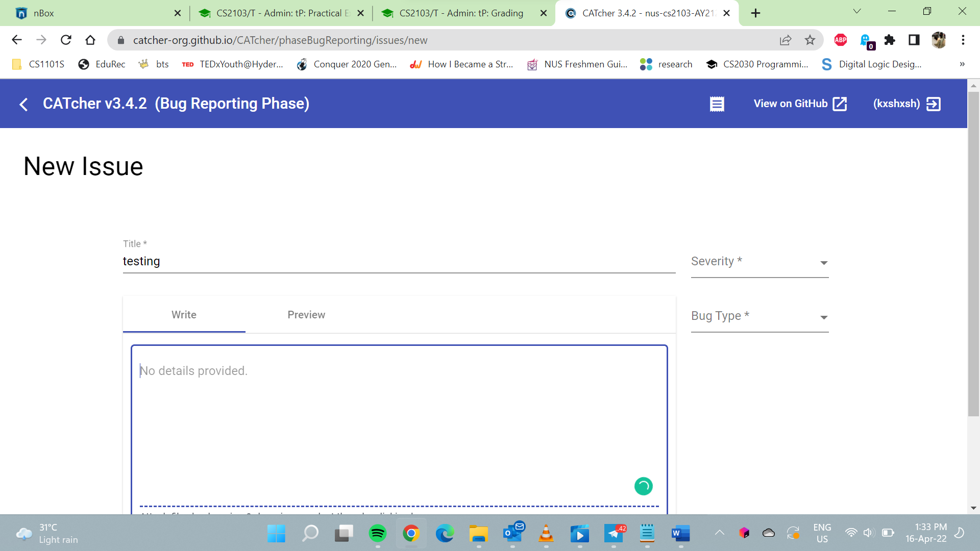Click the Title input field
This screenshot has height=551, width=980.
pyautogui.click(x=398, y=261)
